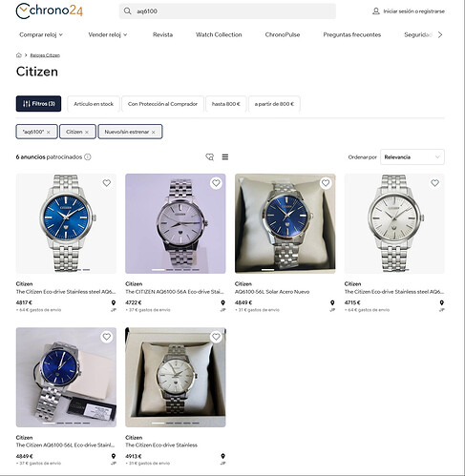The width and height of the screenshot is (465, 476).
Task: Toggle Con Protección al Comprador filter
Action: click(x=162, y=104)
